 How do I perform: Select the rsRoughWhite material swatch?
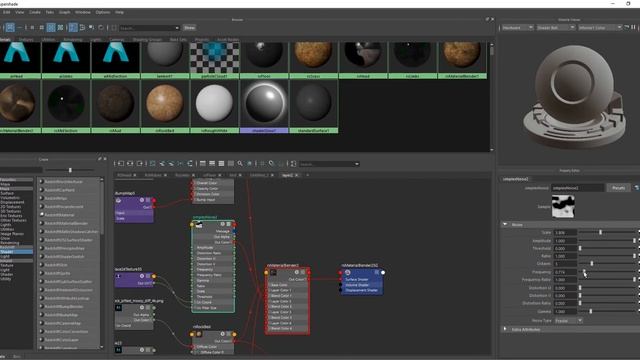(215, 106)
